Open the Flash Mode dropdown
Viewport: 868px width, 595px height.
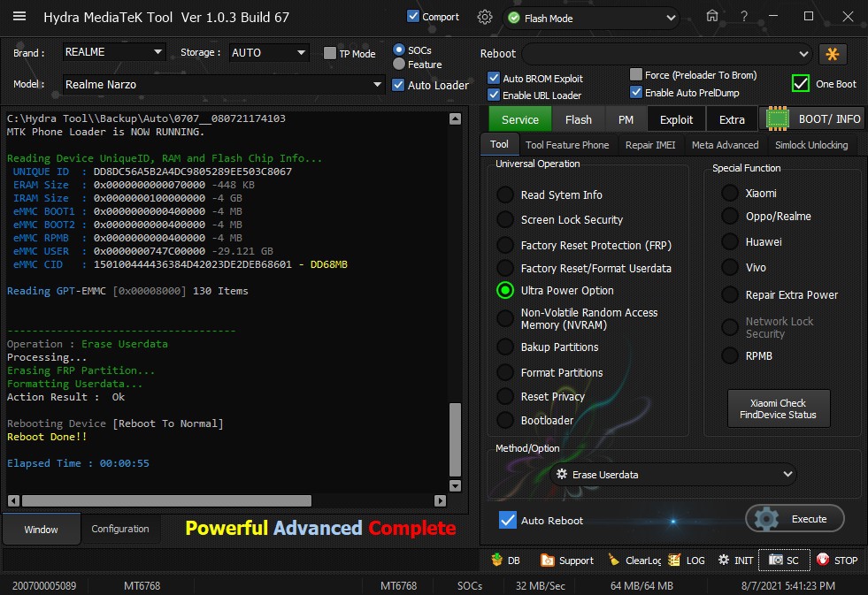coord(591,19)
